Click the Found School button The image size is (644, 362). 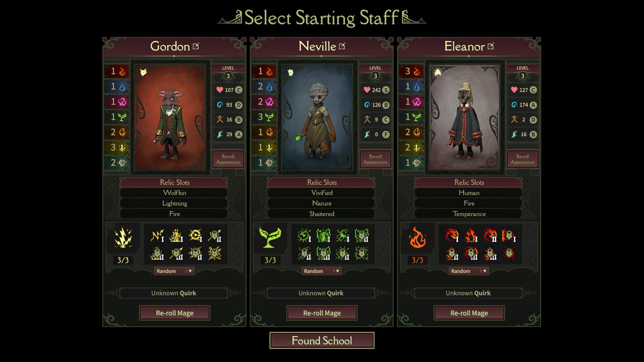click(322, 341)
